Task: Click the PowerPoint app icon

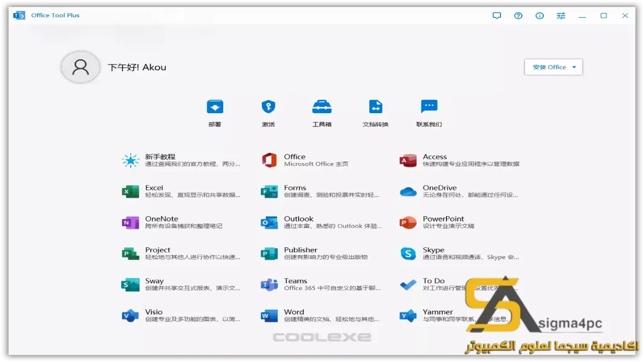Action: click(408, 223)
